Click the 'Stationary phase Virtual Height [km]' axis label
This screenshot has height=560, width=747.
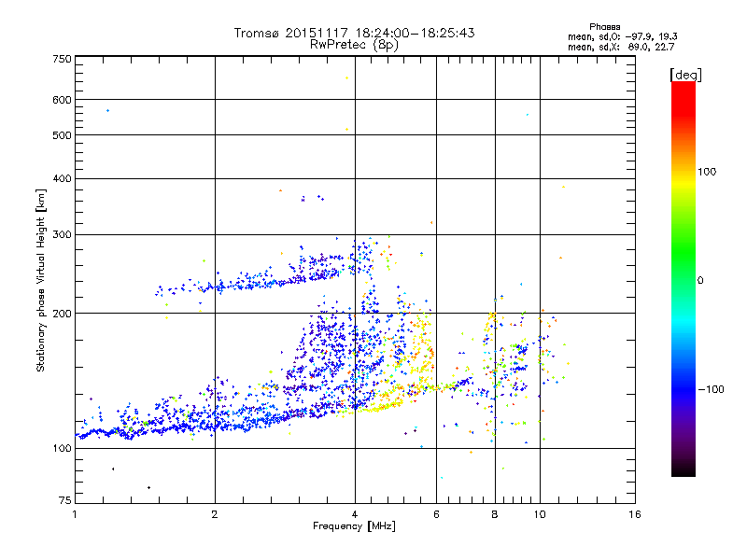click(41, 281)
